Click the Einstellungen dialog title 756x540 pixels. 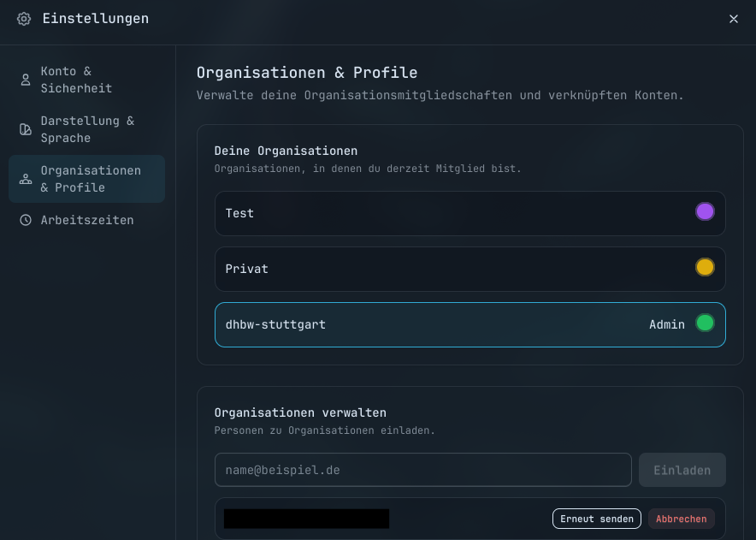coord(96,19)
